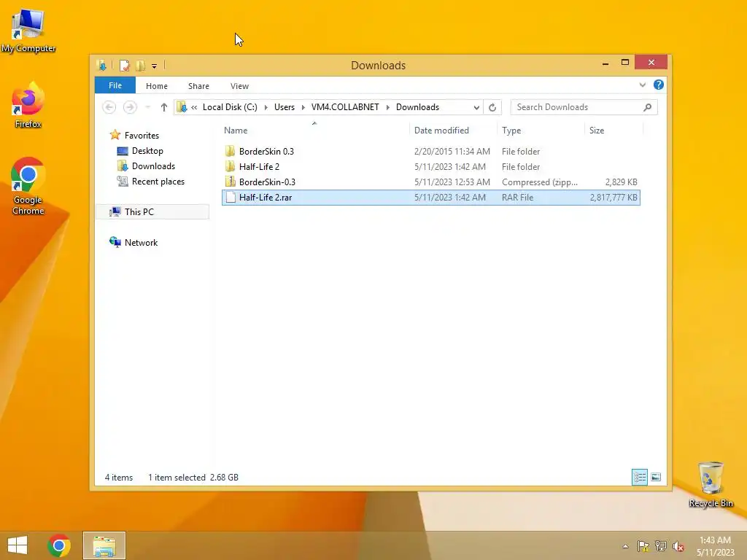Select BorderSkin-0.3 zip file icon
The image size is (747, 560).
230,182
